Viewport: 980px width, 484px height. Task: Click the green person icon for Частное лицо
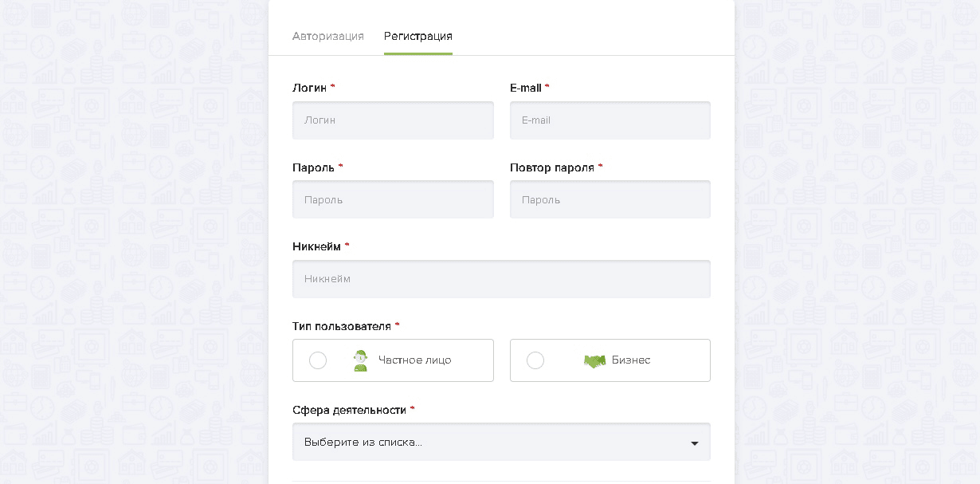[360, 360]
